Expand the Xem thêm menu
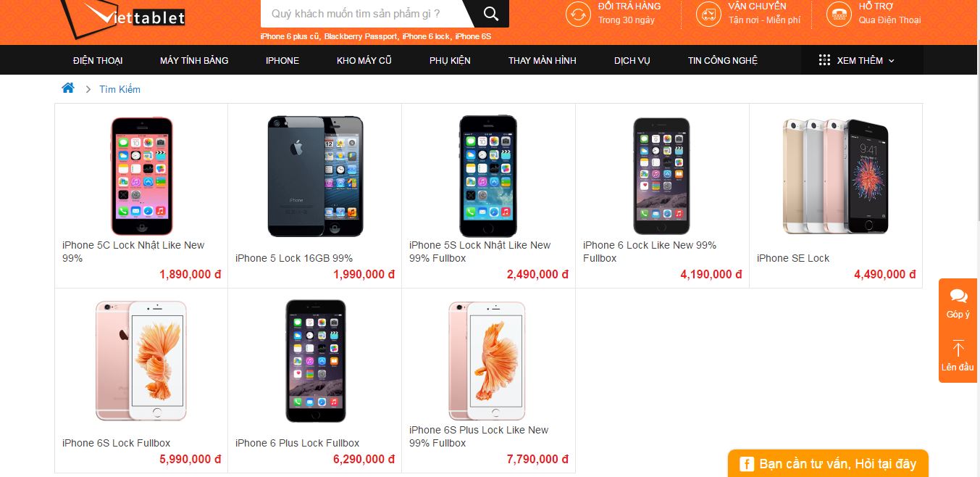The width and height of the screenshot is (980, 477). pyautogui.click(x=856, y=60)
